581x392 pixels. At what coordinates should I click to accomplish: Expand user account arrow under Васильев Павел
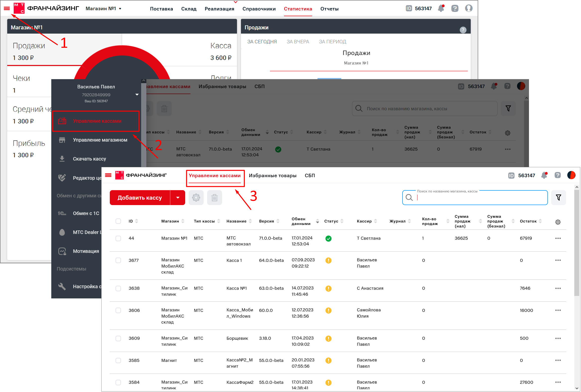[x=137, y=95]
